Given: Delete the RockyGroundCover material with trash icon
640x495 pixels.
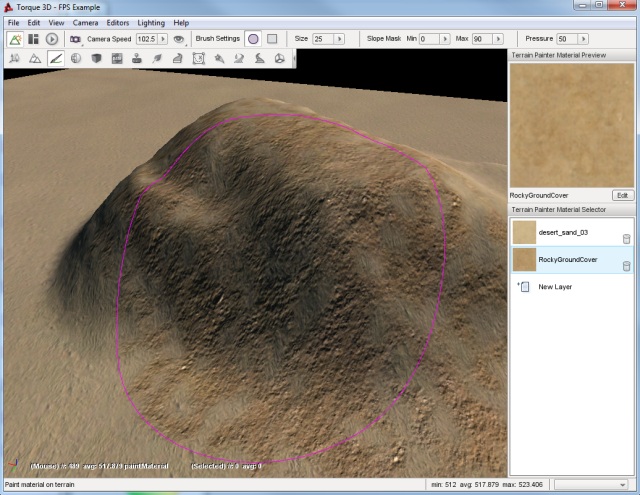Looking at the screenshot, I should 626,265.
